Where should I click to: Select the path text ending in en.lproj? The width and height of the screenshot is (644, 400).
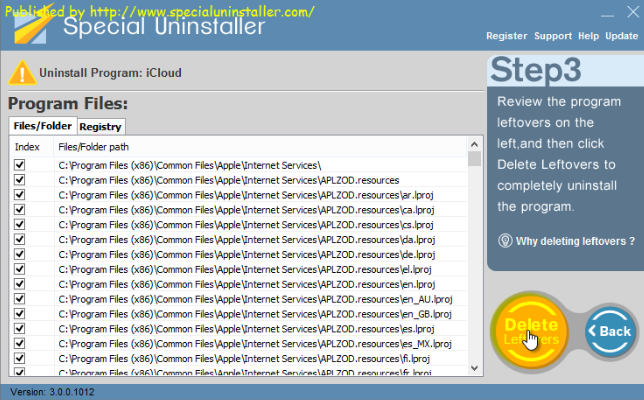click(247, 284)
